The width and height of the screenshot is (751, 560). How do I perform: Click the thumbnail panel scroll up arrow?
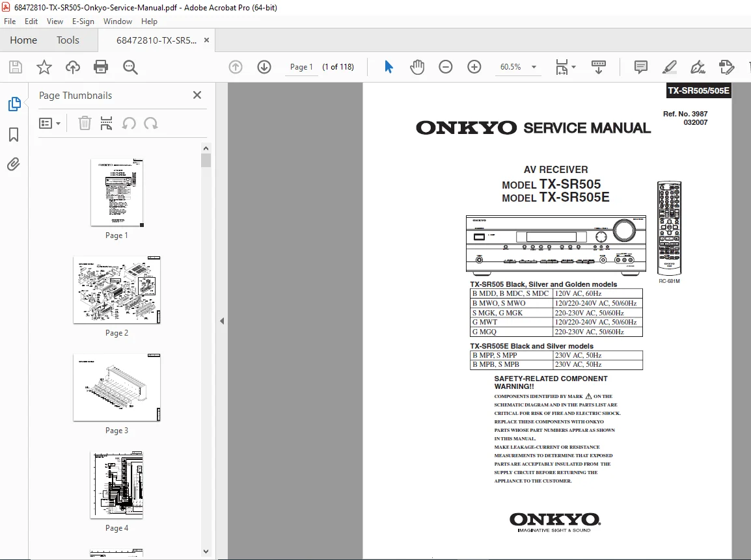pyautogui.click(x=206, y=148)
